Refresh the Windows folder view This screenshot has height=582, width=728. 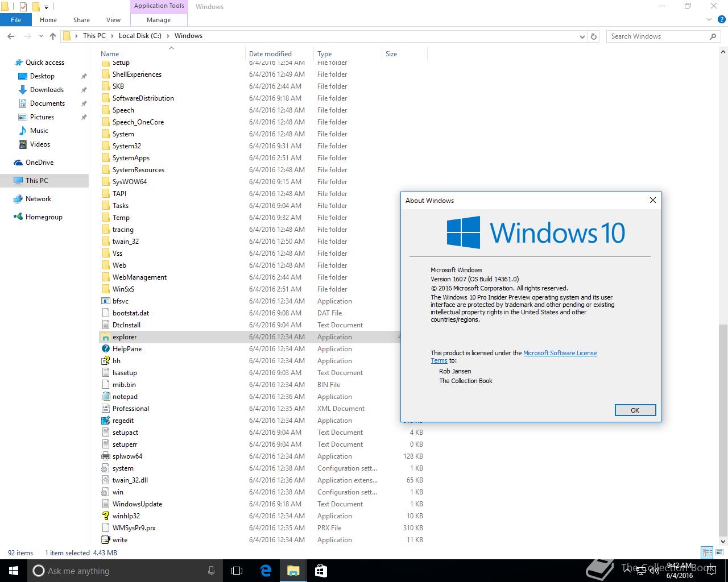[594, 36]
